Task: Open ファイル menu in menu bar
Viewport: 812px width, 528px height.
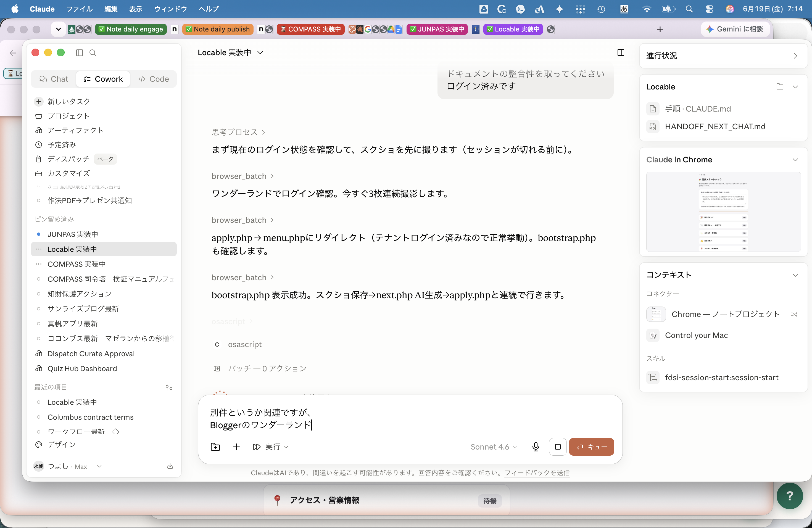Action: point(80,9)
